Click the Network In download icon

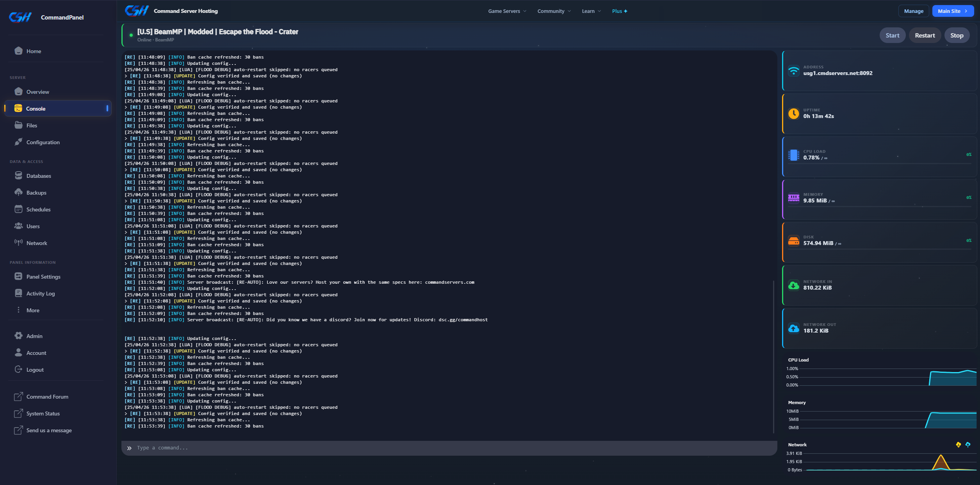(793, 285)
